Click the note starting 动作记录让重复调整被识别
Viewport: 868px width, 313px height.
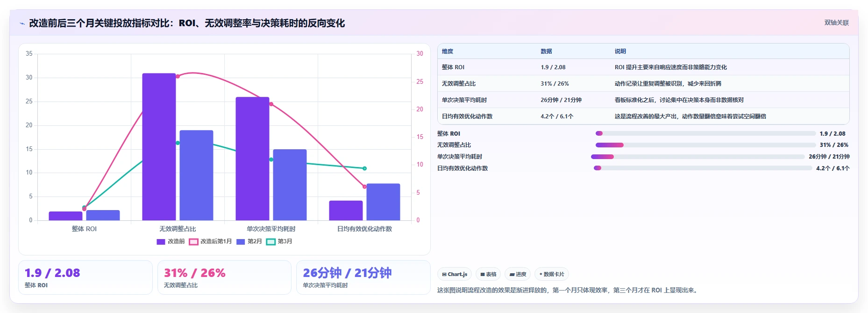click(668, 84)
